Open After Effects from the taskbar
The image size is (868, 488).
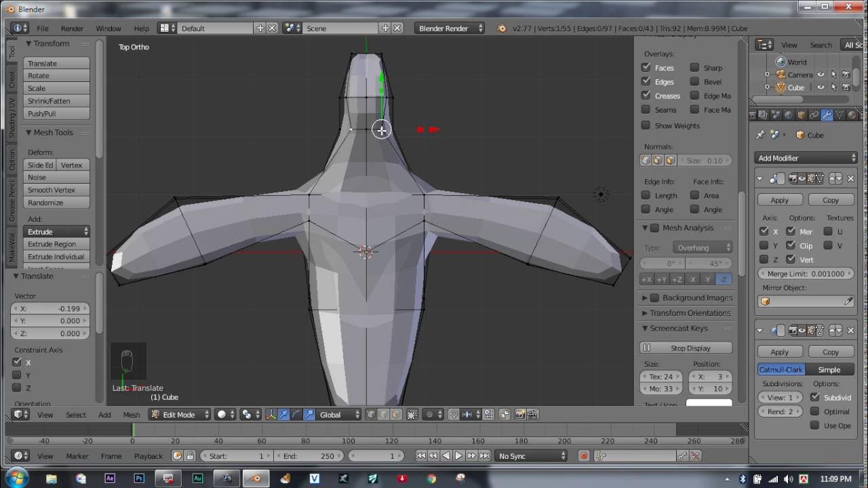tap(110, 479)
